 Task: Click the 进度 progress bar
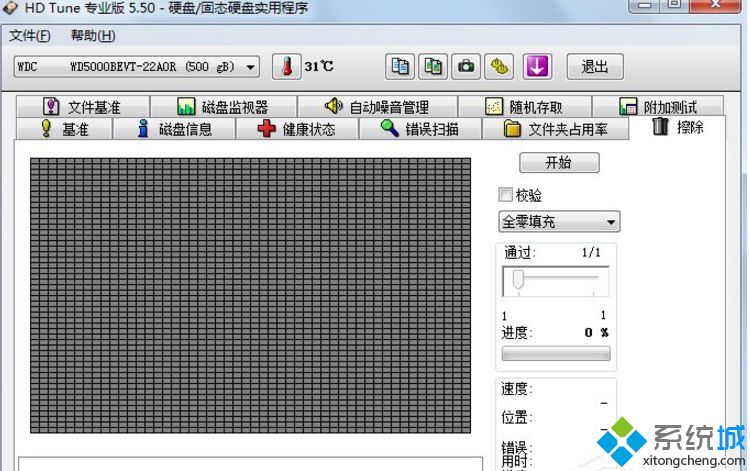point(556,353)
